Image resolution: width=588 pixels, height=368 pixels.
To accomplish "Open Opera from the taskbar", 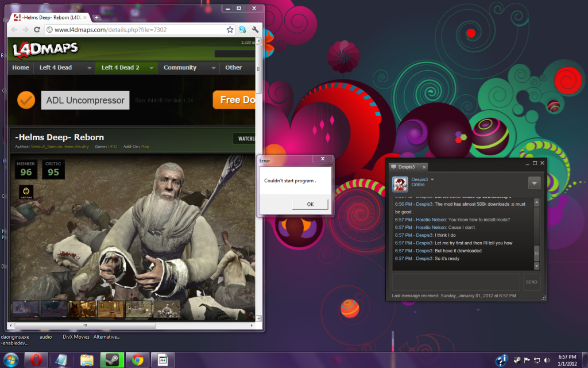I will 36,360.
